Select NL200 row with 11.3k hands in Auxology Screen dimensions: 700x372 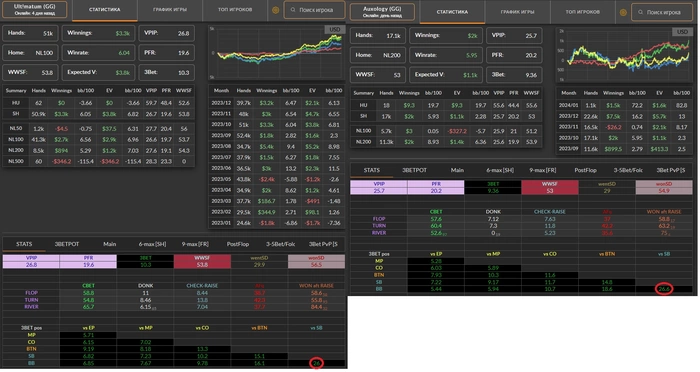pos(446,142)
